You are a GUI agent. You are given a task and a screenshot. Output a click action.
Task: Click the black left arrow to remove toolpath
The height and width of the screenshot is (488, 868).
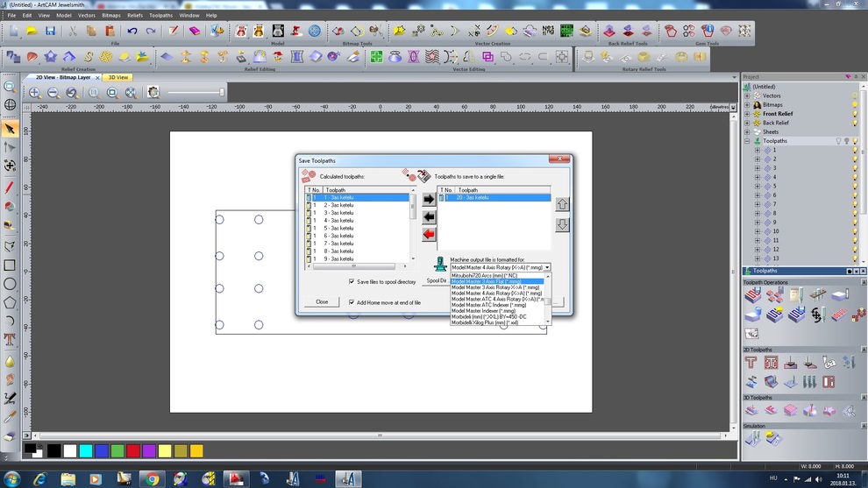(429, 216)
